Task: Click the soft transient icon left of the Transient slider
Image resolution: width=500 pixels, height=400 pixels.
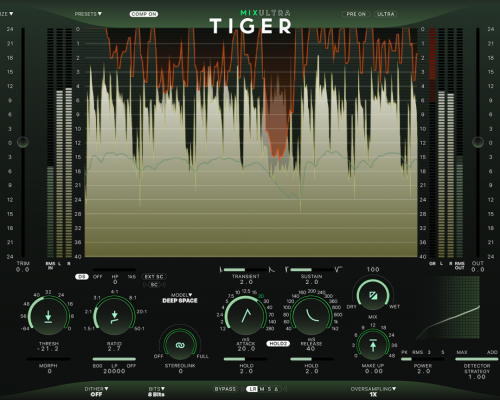Action: pyautogui.click(x=221, y=269)
